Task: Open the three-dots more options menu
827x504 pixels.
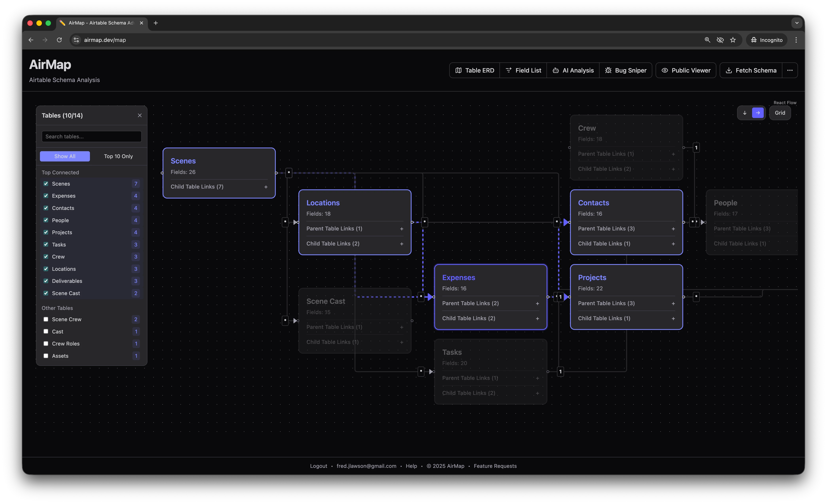Action: pyautogui.click(x=790, y=71)
